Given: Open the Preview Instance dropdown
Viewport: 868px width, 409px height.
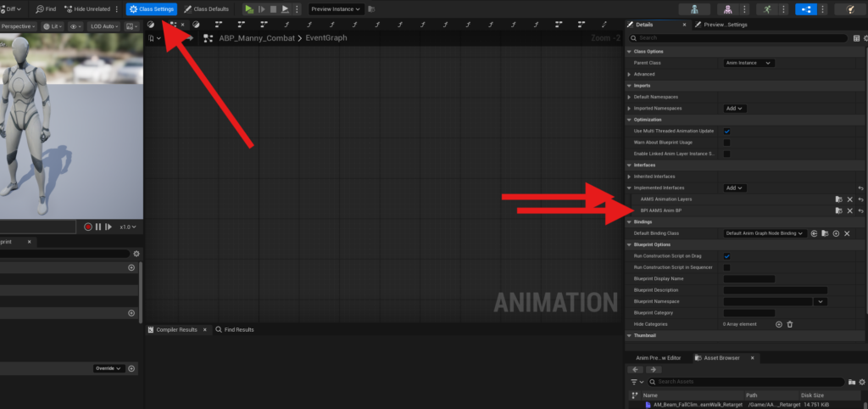Looking at the screenshot, I should point(335,8).
